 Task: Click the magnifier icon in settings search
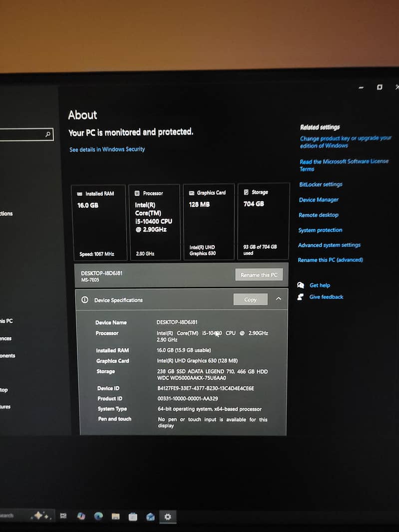48,134
